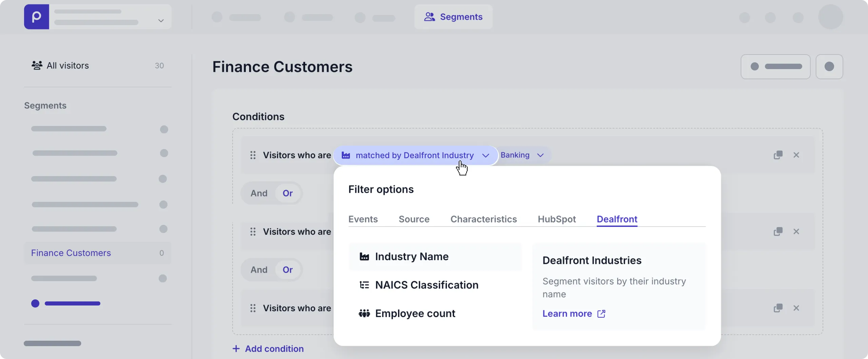Toggle the first condition to And logic

[259, 193]
